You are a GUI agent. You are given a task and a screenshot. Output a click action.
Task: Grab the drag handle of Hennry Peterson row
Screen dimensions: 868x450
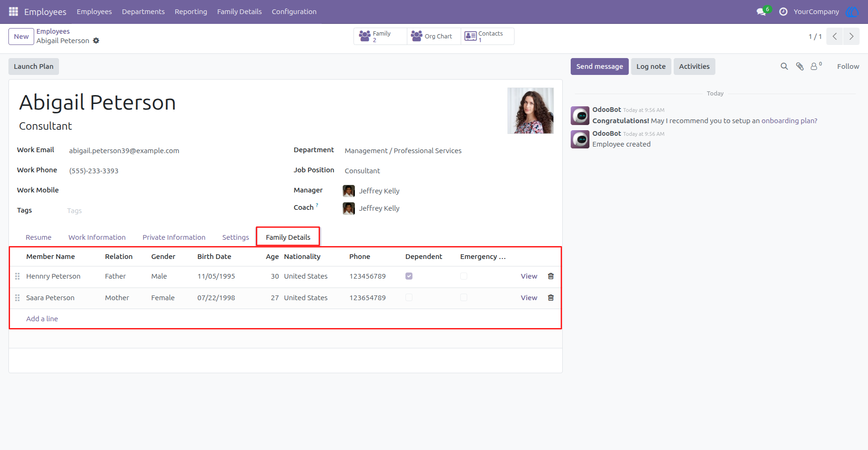[x=17, y=276]
